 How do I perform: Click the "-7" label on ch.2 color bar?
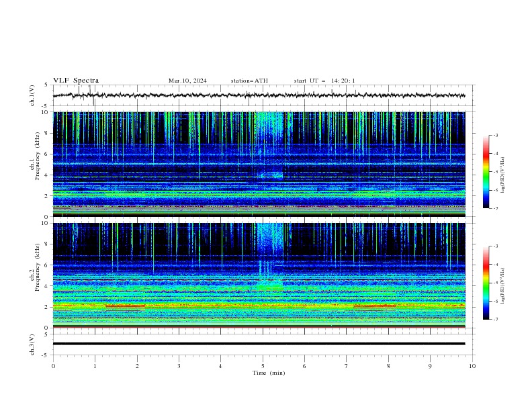point(496,319)
